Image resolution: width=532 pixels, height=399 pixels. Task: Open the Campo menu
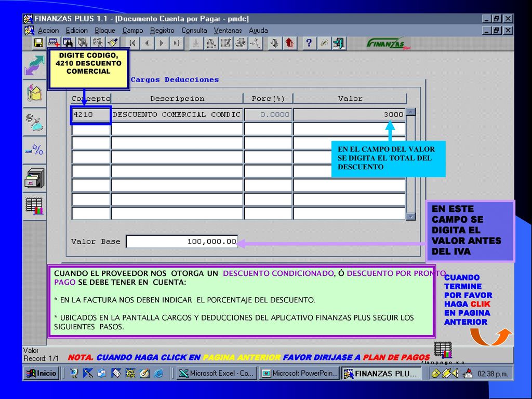tap(132, 31)
